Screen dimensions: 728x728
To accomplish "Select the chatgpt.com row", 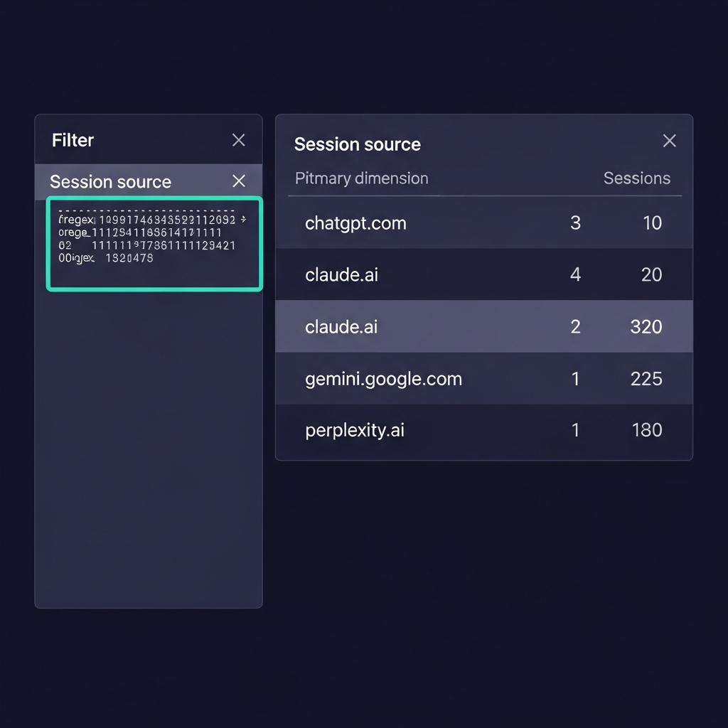I will (x=483, y=223).
